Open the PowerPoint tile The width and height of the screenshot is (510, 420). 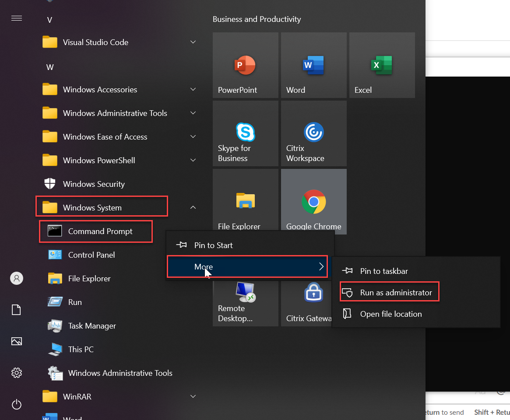tap(245, 66)
